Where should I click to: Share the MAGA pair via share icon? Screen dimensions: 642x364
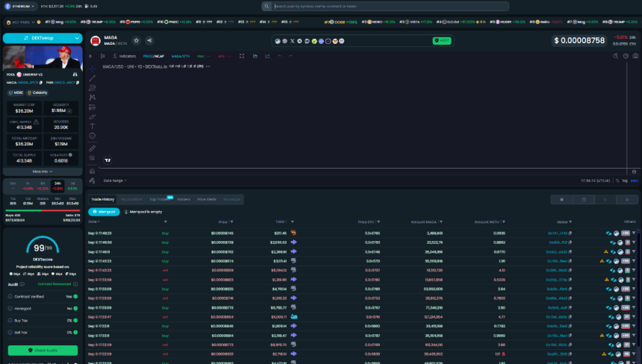click(x=149, y=40)
